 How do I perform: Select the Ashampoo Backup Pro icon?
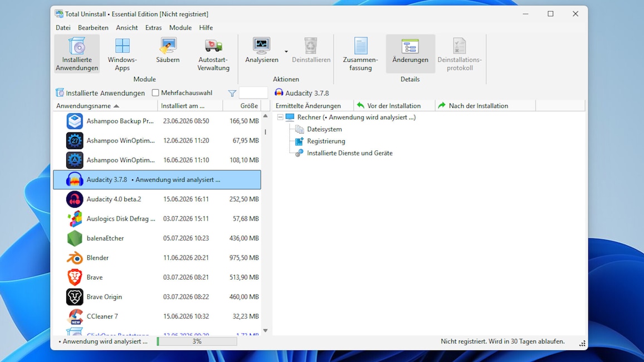[x=74, y=121]
